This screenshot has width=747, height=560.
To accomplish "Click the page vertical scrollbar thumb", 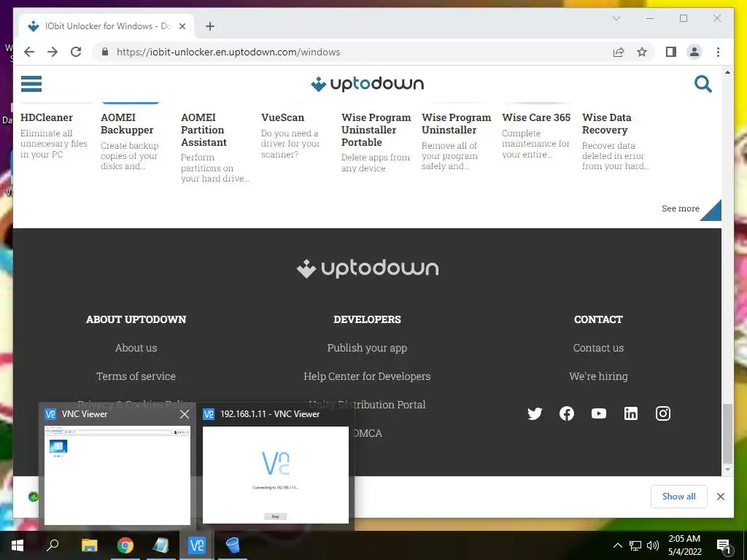I will [727, 434].
